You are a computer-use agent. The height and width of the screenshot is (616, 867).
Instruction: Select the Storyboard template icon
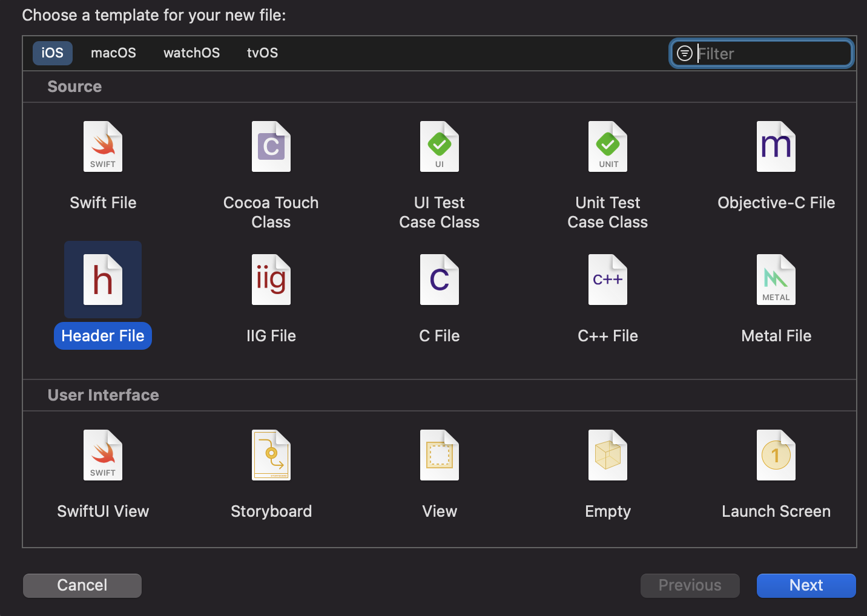(271, 455)
